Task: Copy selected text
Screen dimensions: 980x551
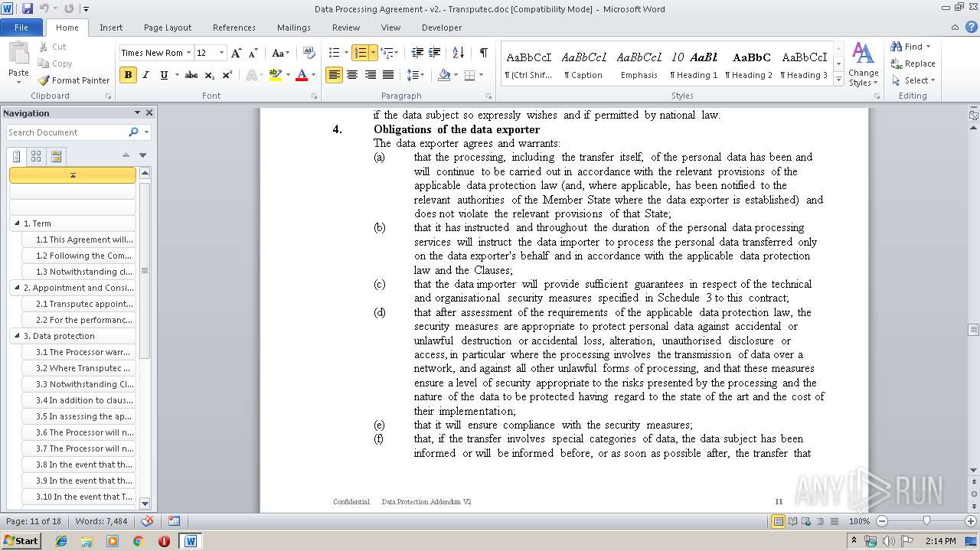Action: click(x=55, y=64)
